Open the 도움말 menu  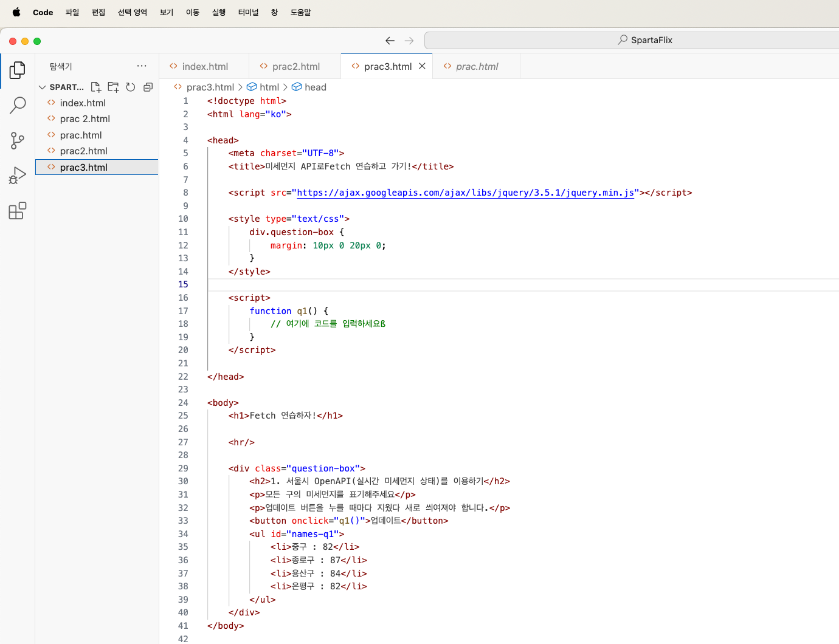tap(300, 12)
